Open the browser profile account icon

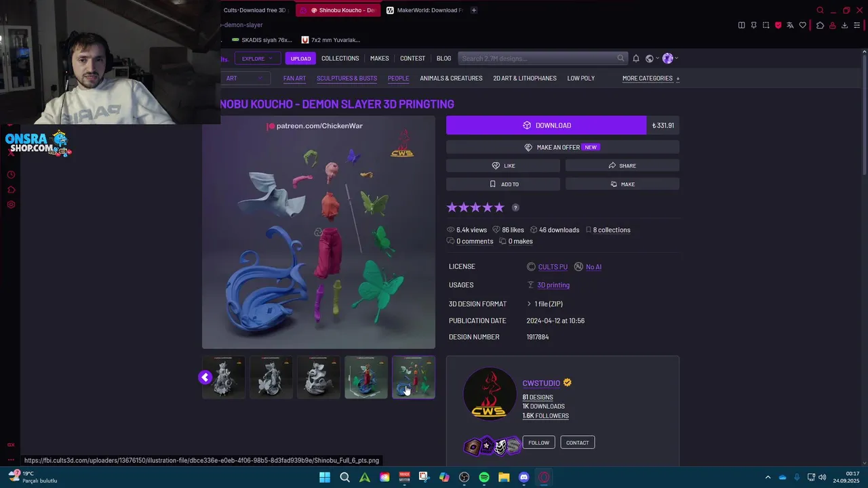(832, 25)
